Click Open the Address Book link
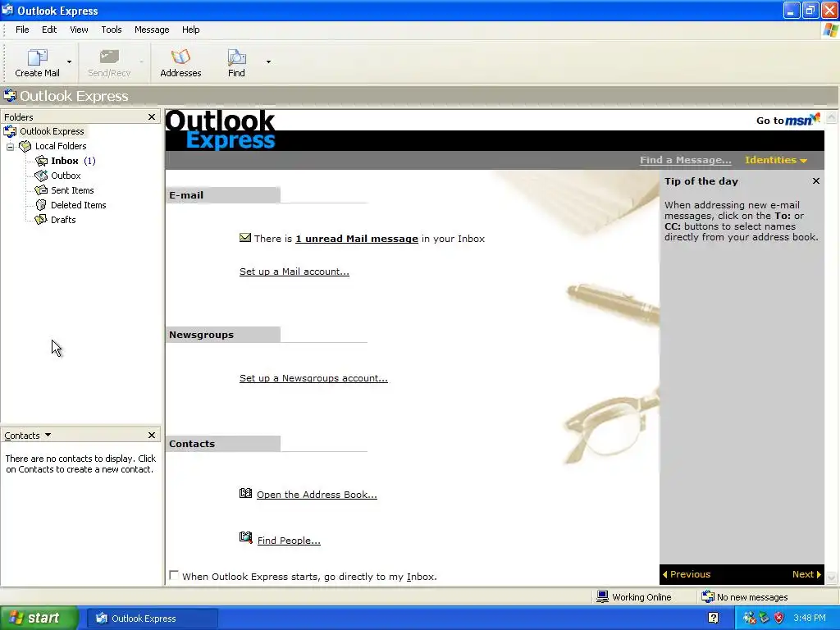Viewport: 840px width, 630px height. (317, 495)
